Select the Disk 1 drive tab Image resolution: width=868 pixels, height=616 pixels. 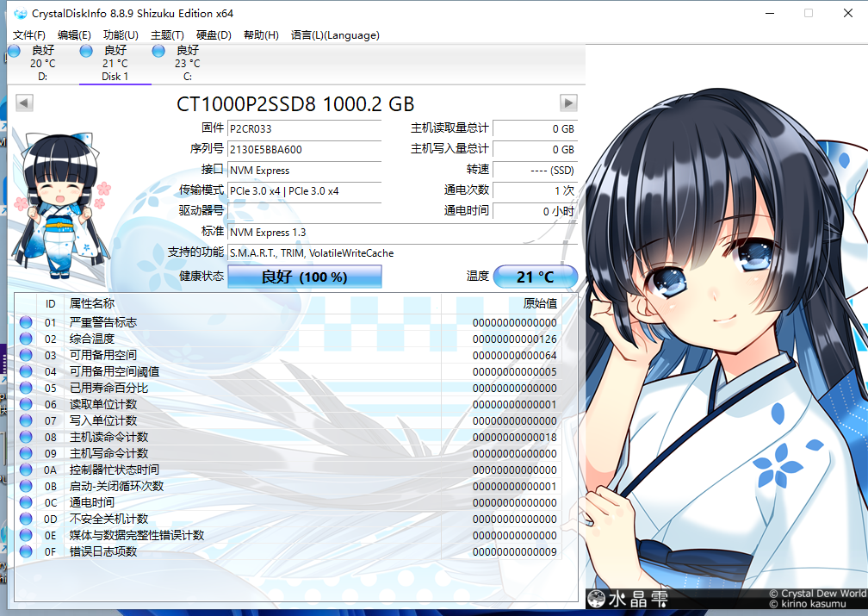tap(115, 64)
